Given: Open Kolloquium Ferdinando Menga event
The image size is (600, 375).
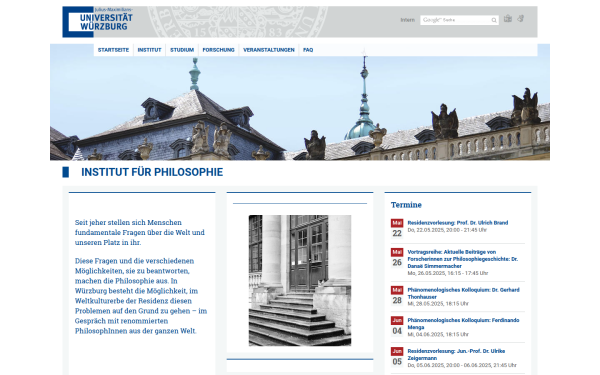Looking at the screenshot, I should pos(463,324).
